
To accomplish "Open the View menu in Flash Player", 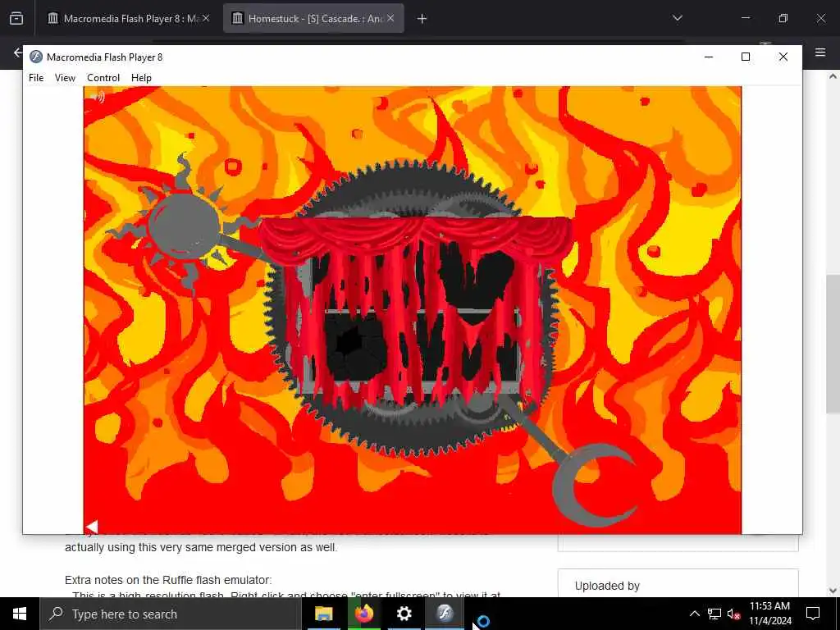I will (x=65, y=78).
